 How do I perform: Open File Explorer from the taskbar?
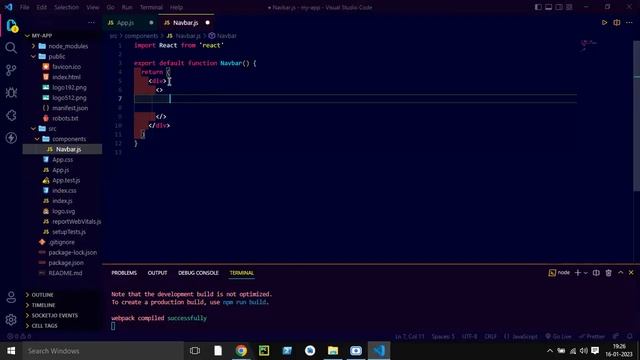[x=333, y=351]
